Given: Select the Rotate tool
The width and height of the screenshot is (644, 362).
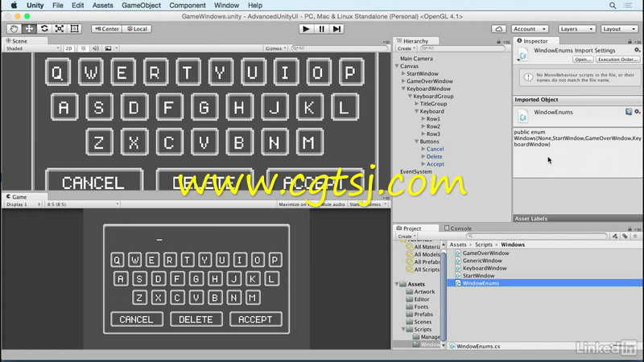Looking at the screenshot, I should tap(44, 29).
